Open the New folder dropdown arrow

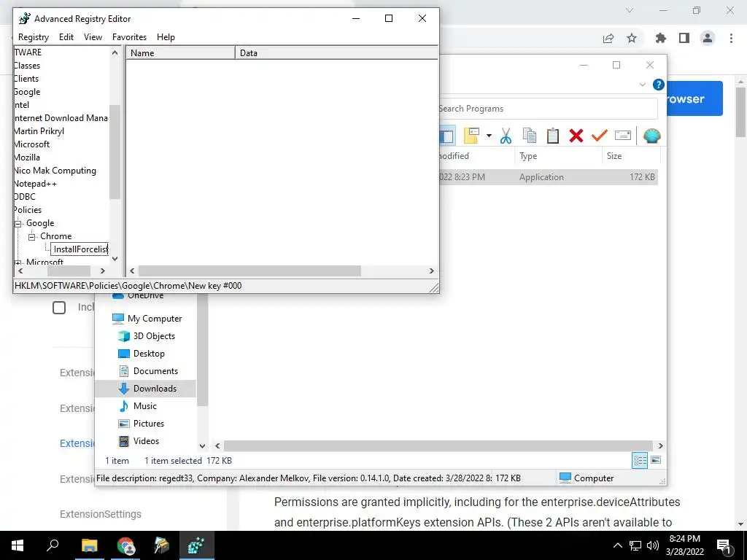click(489, 136)
